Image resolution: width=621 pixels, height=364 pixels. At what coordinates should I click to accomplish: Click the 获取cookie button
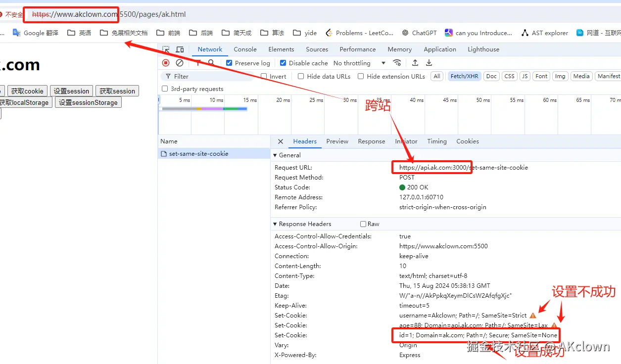coord(27,91)
